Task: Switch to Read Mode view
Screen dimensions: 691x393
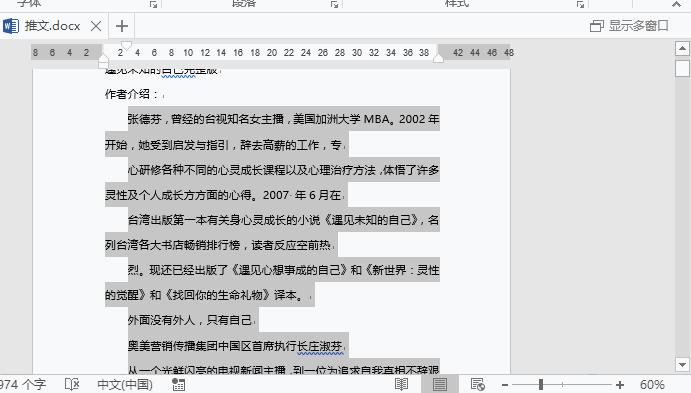Action: point(401,385)
